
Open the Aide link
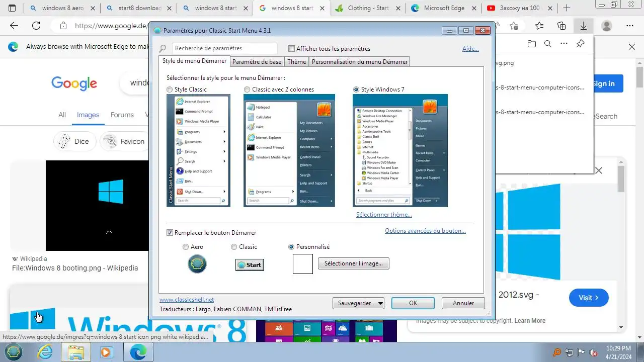click(470, 49)
